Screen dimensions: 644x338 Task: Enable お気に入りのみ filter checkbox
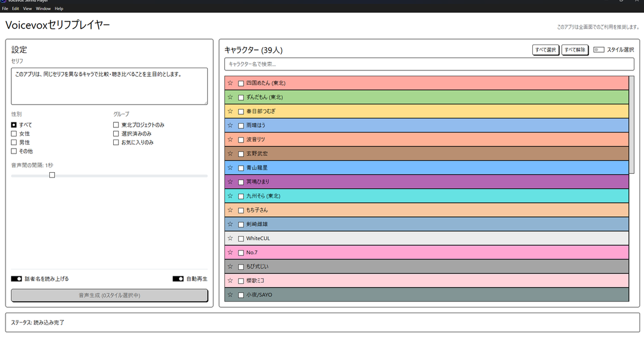(x=116, y=142)
